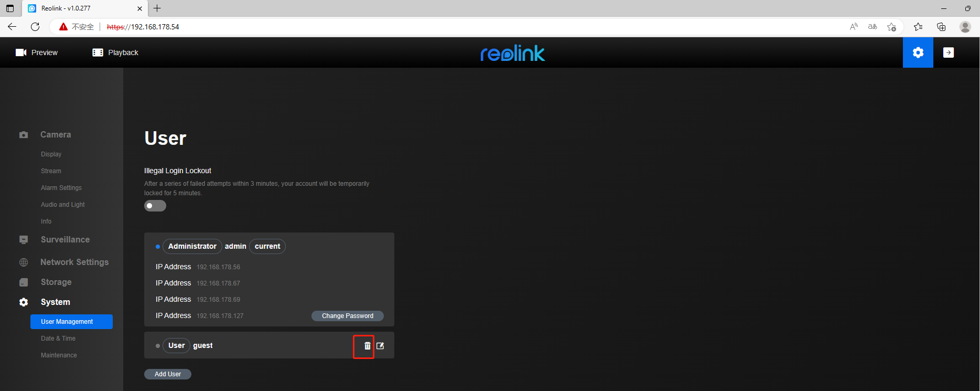Click the current badge for admin
This screenshot has width=980, height=391.
point(267,246)
